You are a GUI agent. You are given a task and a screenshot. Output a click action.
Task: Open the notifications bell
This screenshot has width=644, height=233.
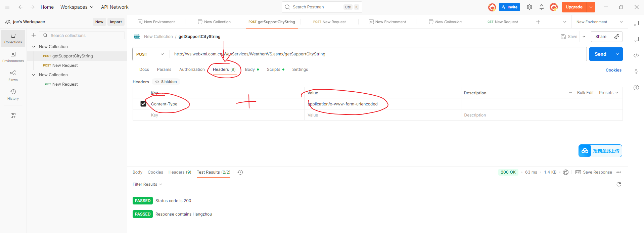pos(542,7)
